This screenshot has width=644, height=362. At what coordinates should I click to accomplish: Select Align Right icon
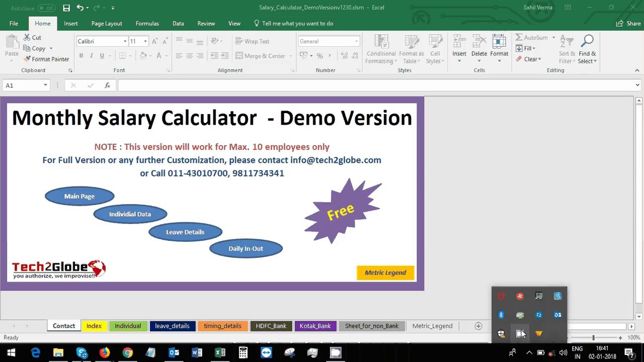[x=200, y=56]
